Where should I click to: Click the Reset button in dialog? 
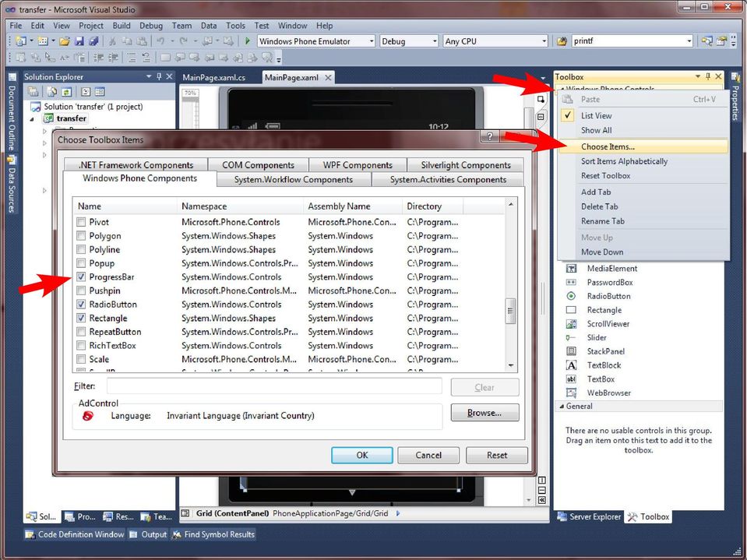point(497,455)
